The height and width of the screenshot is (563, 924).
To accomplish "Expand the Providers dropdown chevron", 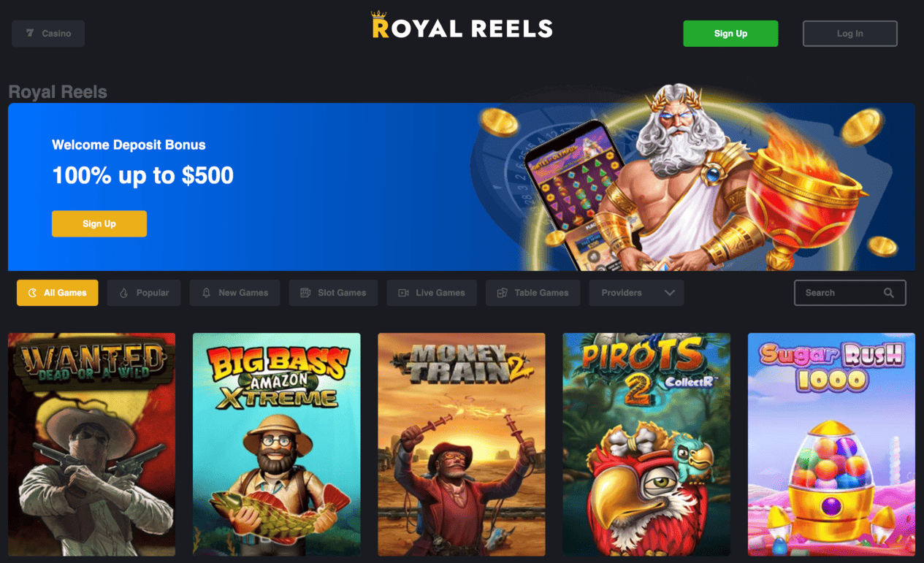I will pos(669,293).
